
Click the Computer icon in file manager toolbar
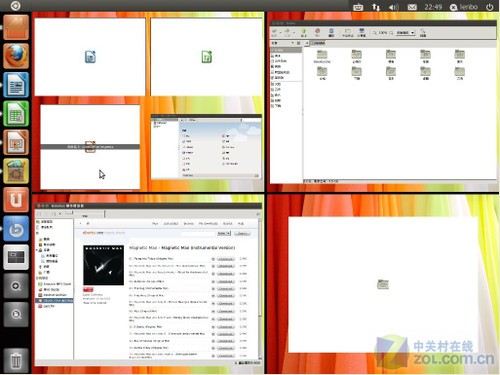[x=362, y=32]
